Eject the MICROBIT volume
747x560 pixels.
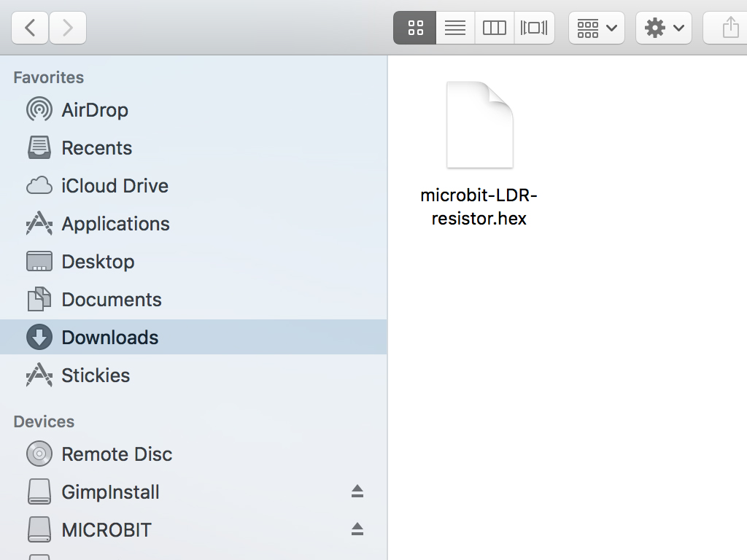[x=357, y=529]
